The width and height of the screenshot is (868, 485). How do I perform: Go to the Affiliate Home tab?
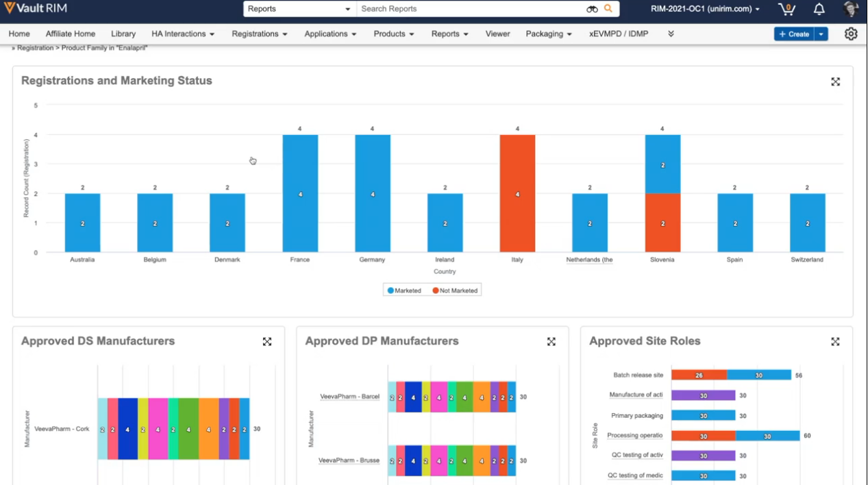click(71, 34)
